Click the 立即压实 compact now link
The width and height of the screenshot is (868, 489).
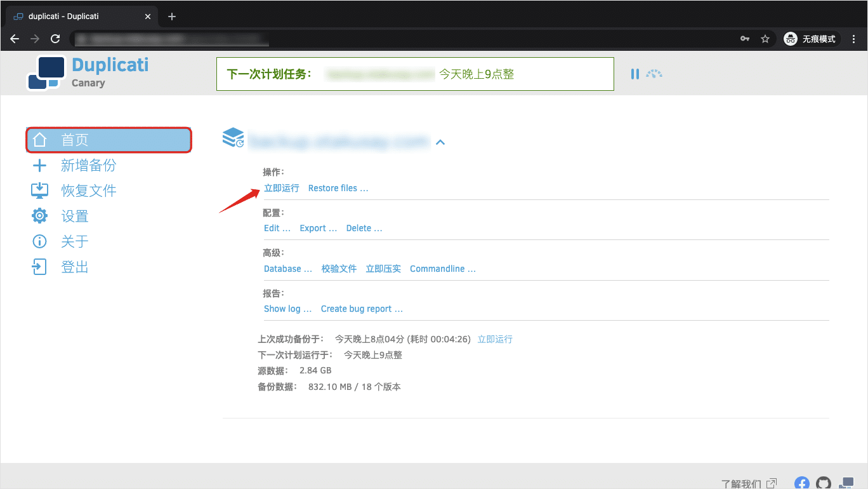tap(383, 269)
